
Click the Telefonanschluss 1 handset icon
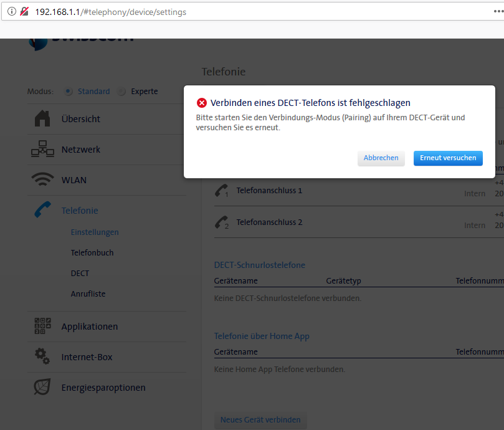pyautogui.click(x=221, y=190)
